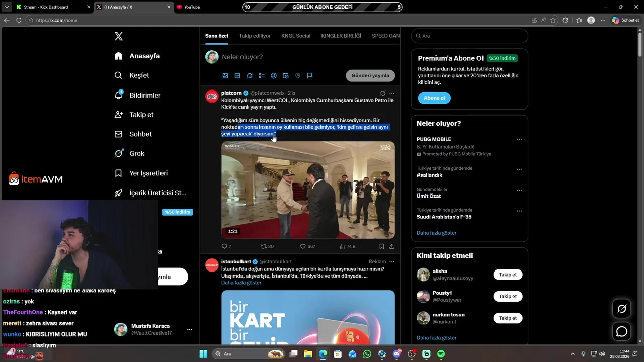
Task: View platcorn post view statistics
Action: pos(347,246)
